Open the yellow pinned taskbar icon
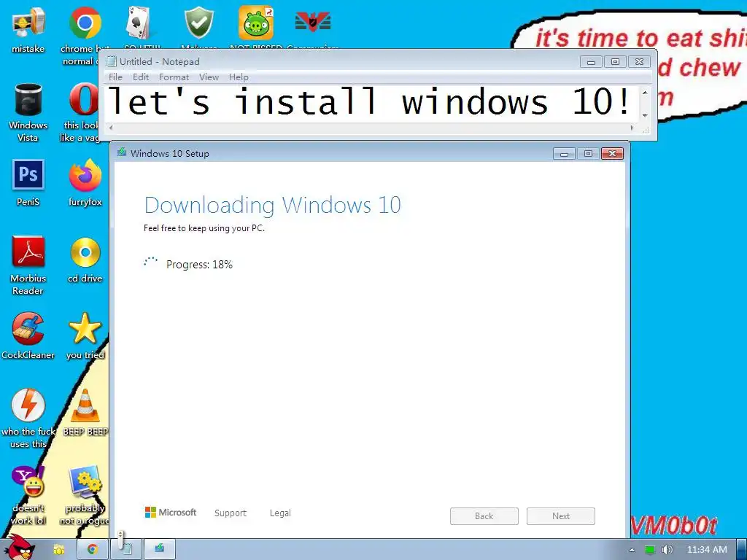Screen dimensions: 747x560 (58, 550)
